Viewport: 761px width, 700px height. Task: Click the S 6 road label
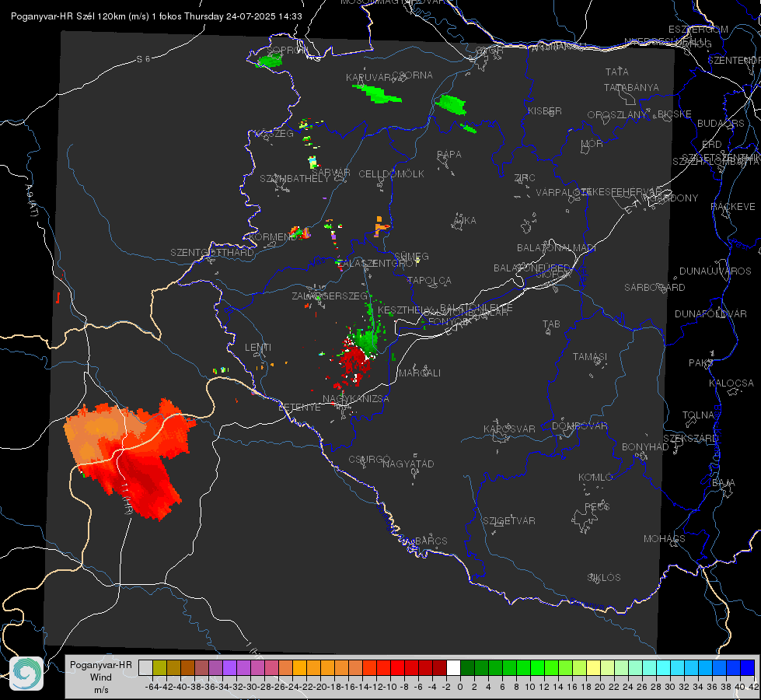click(144, 59)
